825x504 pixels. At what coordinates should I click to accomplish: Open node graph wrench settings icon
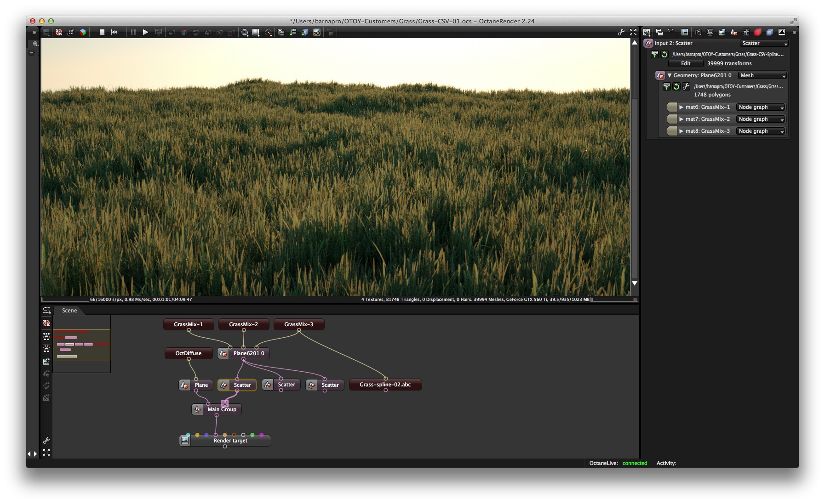(46, 441)
